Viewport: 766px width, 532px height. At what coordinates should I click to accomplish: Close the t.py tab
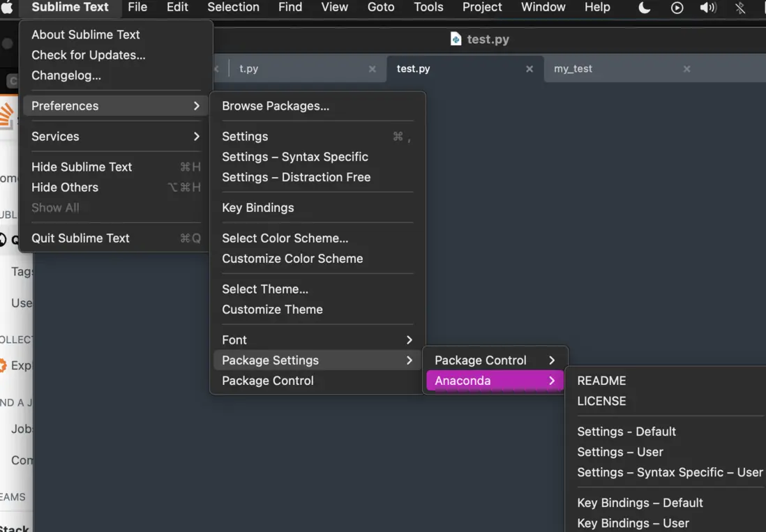click(x=372, y=69)
